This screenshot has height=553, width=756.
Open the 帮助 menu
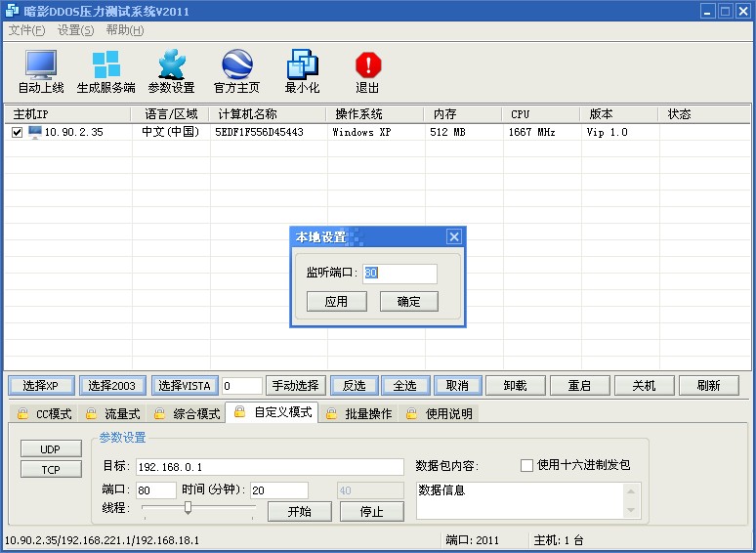124,30
